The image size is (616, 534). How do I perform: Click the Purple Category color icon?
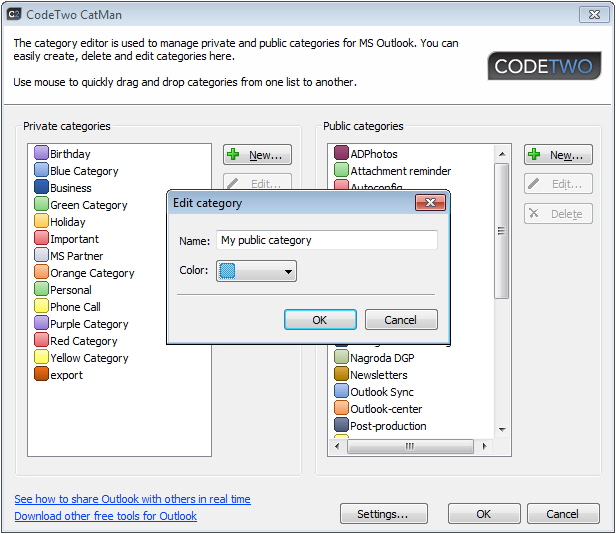[x=41, y=323]
